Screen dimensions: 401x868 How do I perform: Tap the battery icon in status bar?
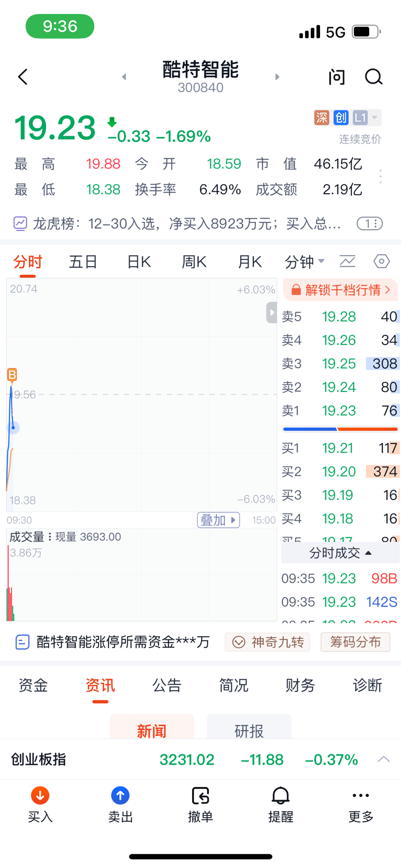coord(367,32)
